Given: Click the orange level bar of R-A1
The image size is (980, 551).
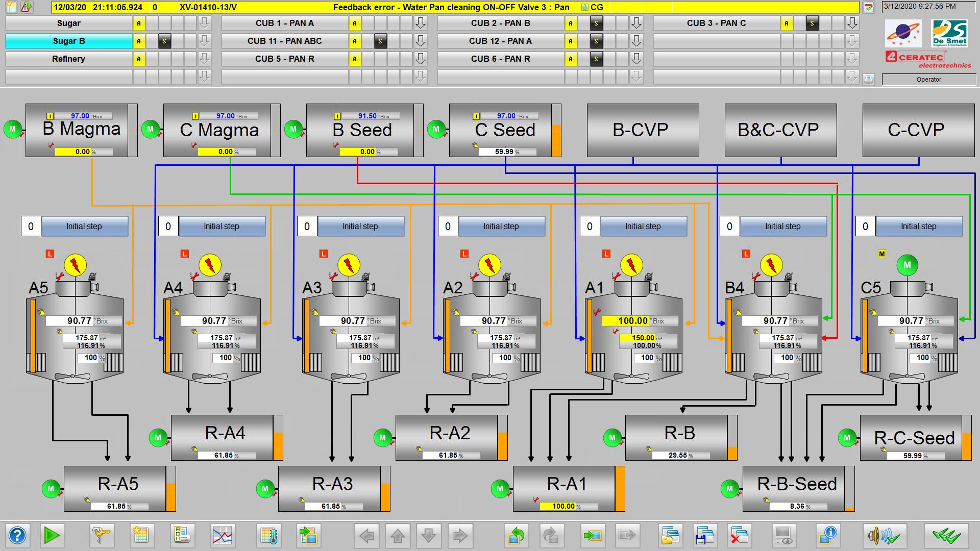Looking at the screenshot, I should tap(620, 488).
